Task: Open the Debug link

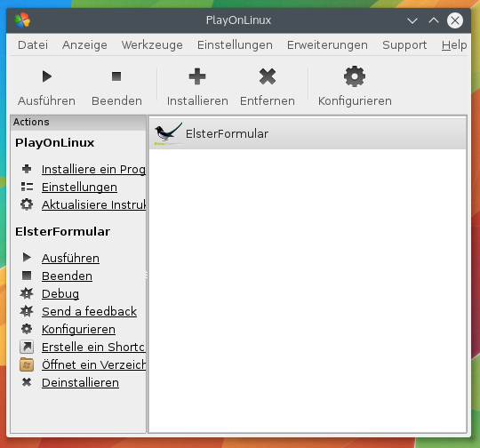Action: click(x=60, y=293)
